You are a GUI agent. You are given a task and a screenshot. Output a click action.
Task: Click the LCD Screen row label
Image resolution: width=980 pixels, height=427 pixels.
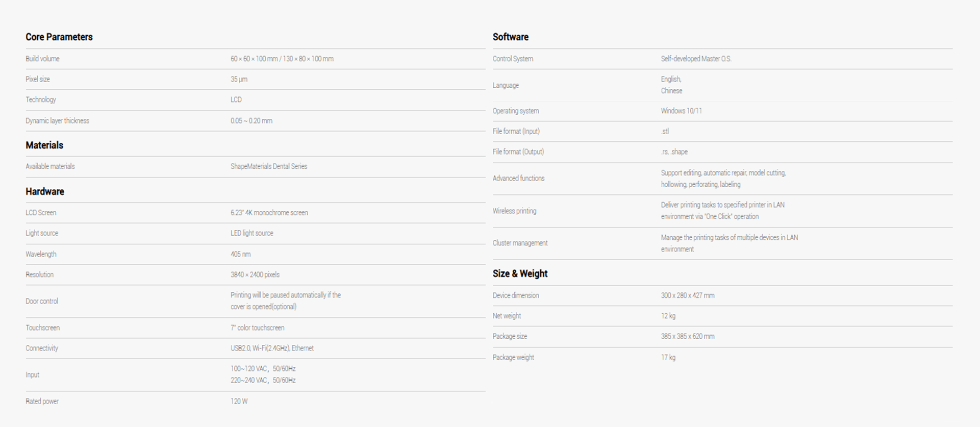[x=41, y=213]
